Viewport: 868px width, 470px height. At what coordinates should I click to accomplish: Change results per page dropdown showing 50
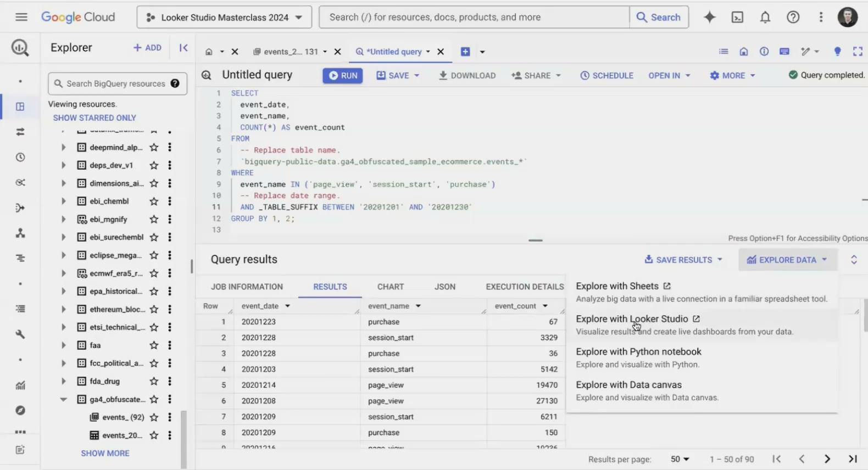(680, 459)
